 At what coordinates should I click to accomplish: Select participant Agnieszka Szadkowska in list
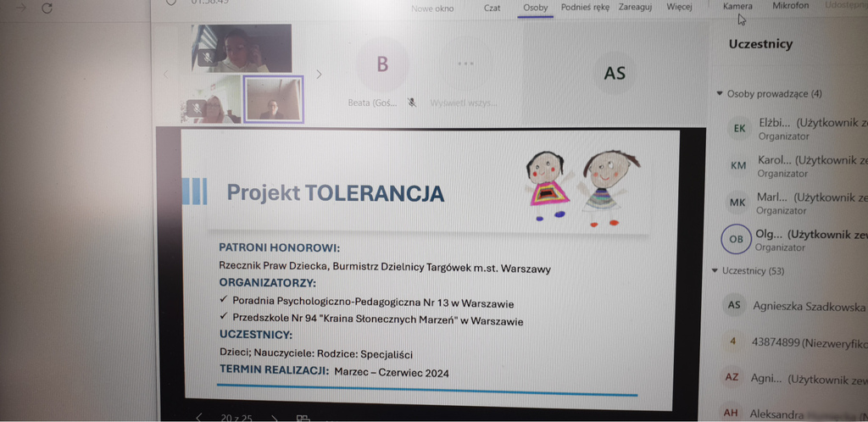coord(809,307)
